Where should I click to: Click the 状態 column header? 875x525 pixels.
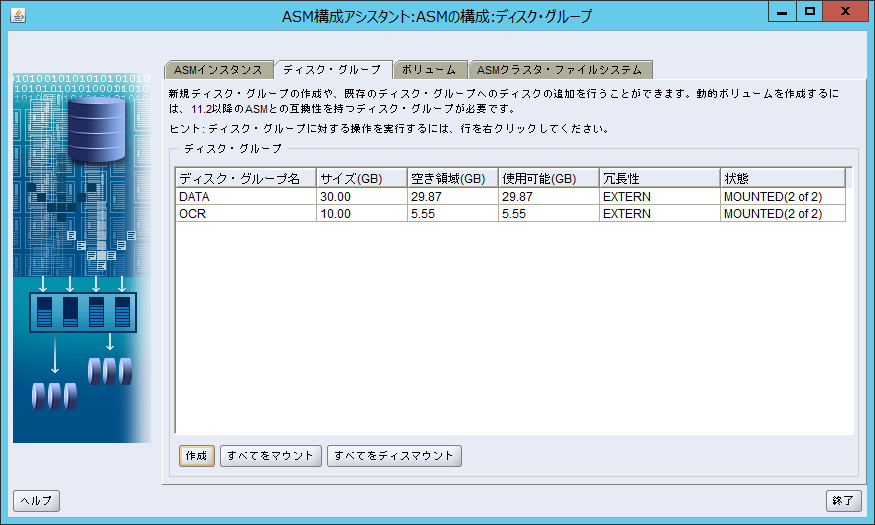point(782,179)
